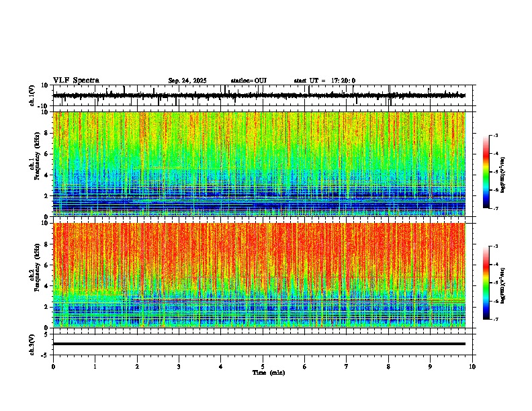The image size is (532, 411).
Task: Click the "Time (min)" x-axis label
Action: 269,373
